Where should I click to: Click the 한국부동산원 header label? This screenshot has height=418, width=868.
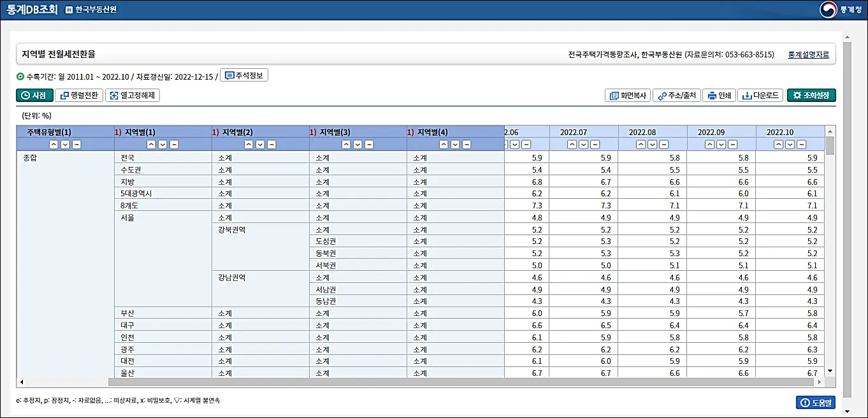pyautogui.click(x=91, y=10)
